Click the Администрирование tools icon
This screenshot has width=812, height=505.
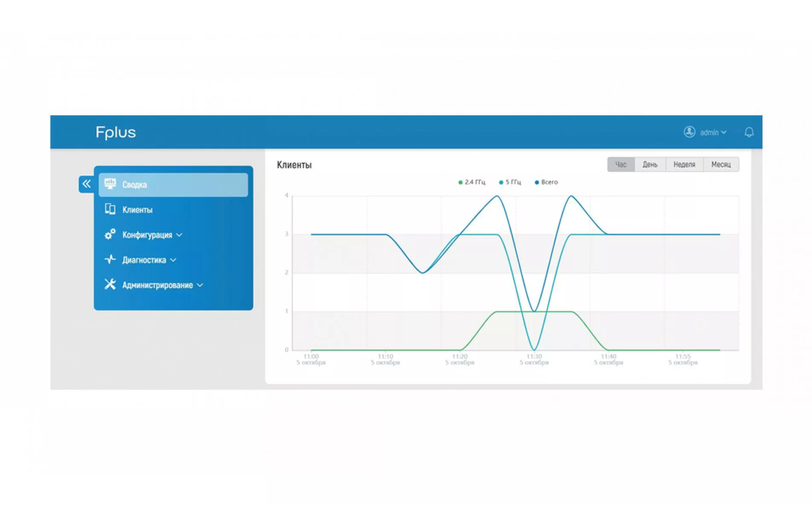(x=110, y=284)
